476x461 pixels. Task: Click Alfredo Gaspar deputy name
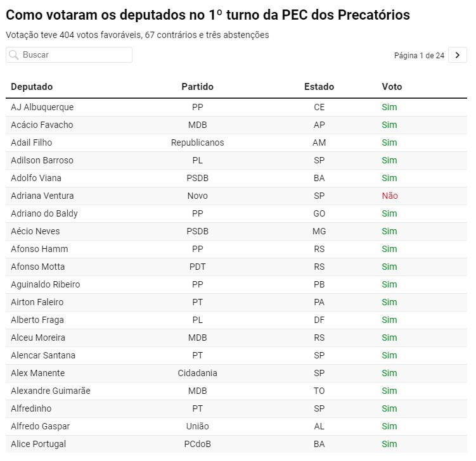tap(41, 426)
